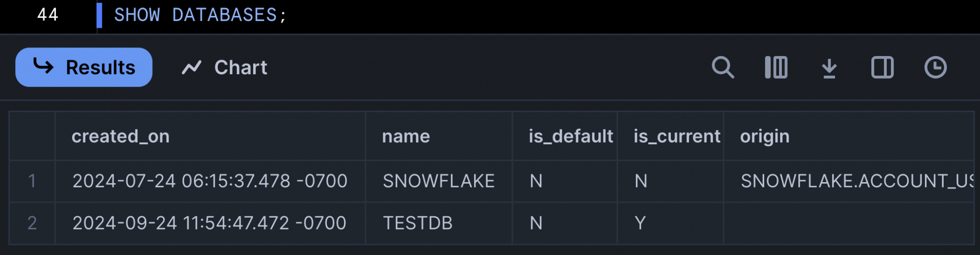Screen dimensions: 980x255
Task: Open the column selector icon
Action: tap(776, 68)
